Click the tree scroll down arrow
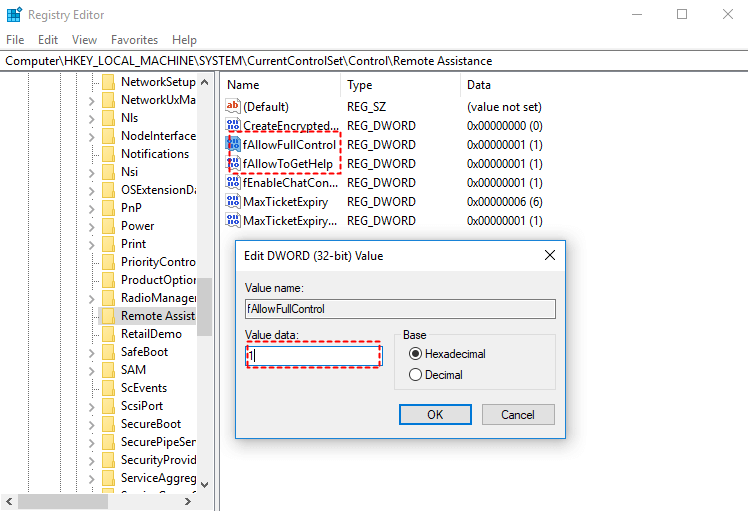Image resolution: width=748 pixels, height=511 pixels. point(205,485)
